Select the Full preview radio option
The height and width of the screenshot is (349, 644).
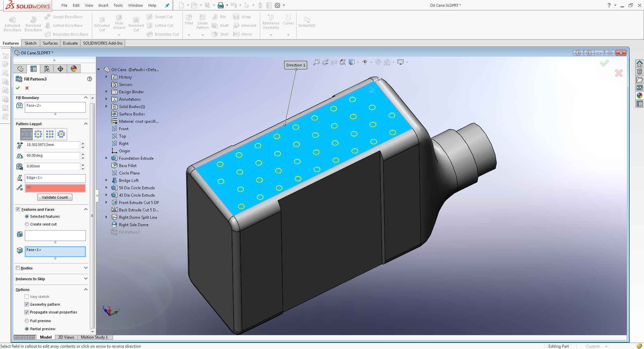pyautogui.click(x=27, y=321)
